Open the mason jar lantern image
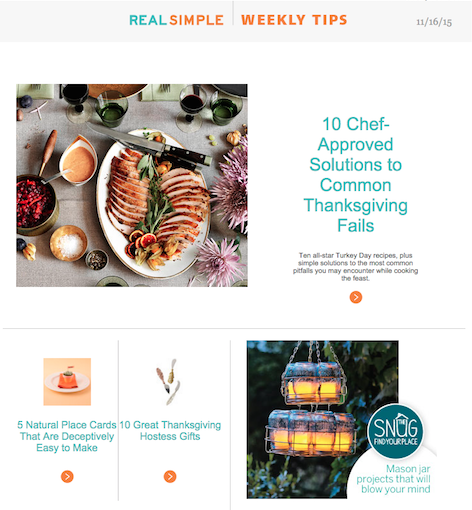Image resolution: width=472 pixels, height=510 pixels. [322, 419]
